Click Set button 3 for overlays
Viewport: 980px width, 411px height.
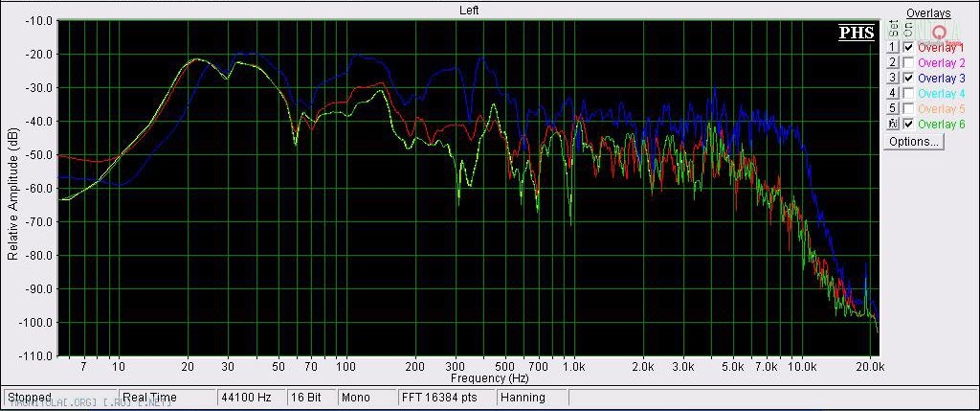pyautogui.click(x=893, y=79)
